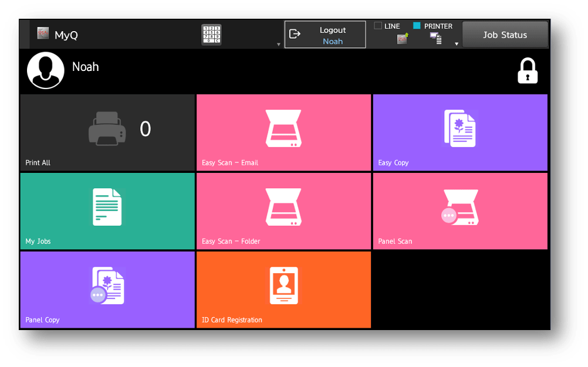The width and height of the screenshot is (588, 367).
Task: Launch the Easy Copy tile
Action: [x=460, y=132]
